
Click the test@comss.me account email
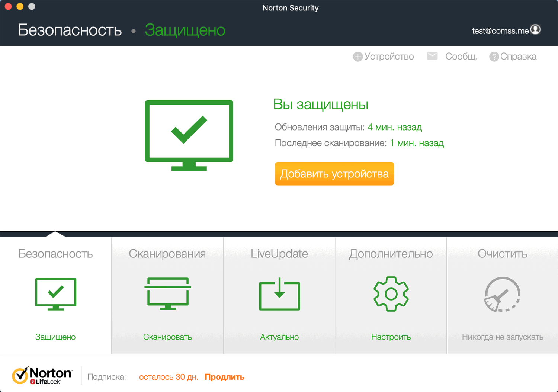click(x=500, y=31)
